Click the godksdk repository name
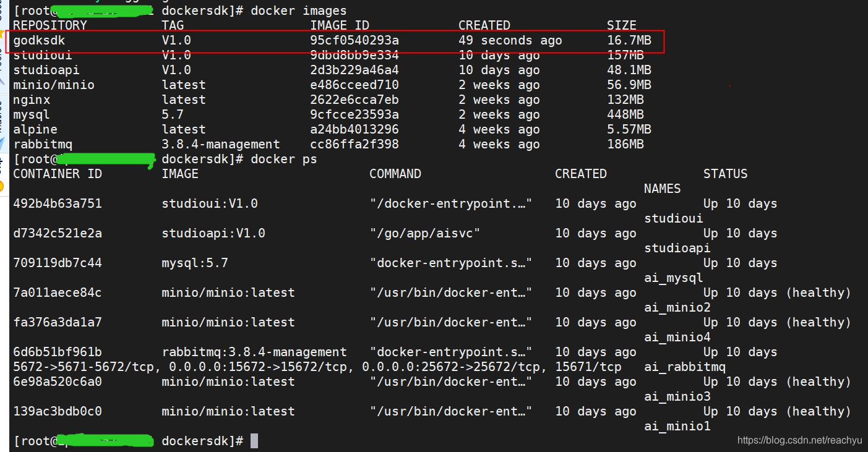The width and height of the screenshot is (868, 452). point(39,40)
